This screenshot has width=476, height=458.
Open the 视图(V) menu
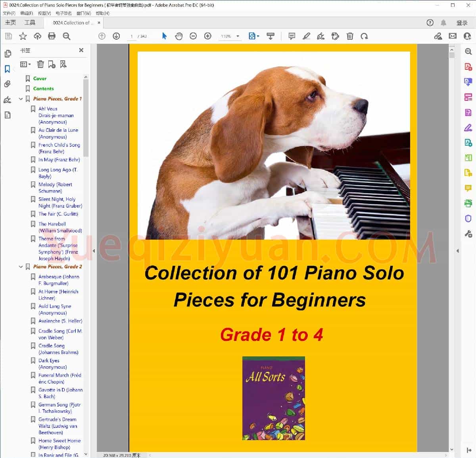click(44, 13)
